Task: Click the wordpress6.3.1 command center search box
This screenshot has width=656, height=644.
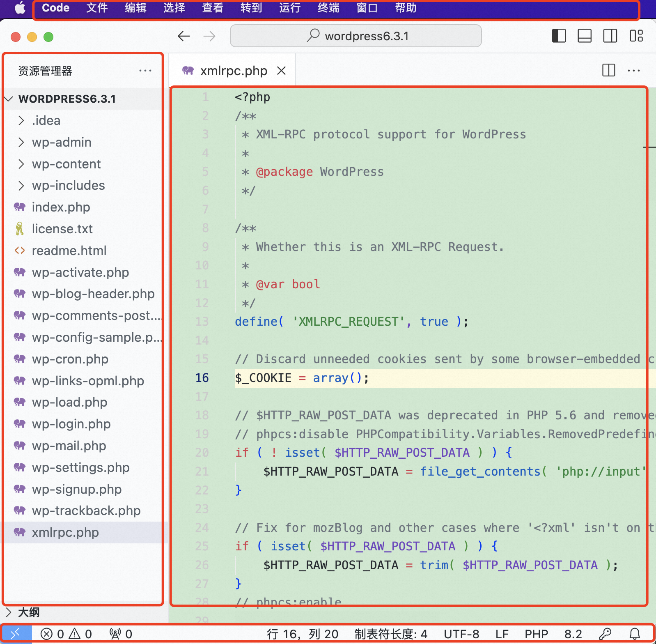Action: pos(356,36)
